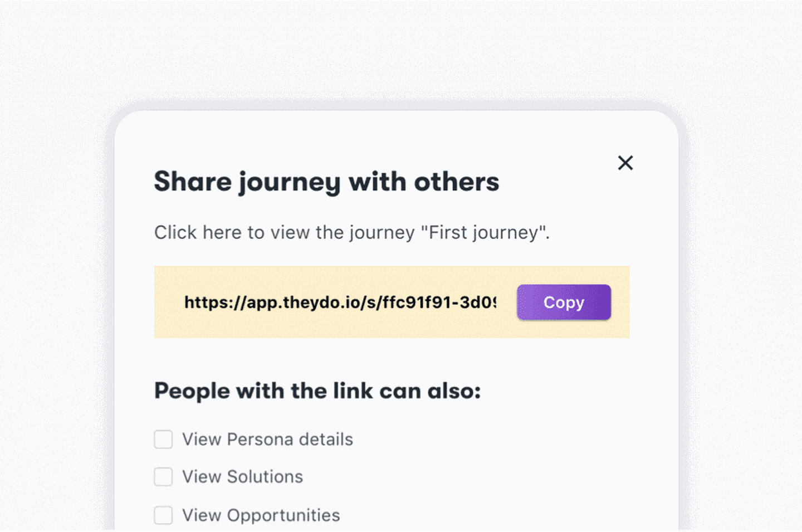Viewport: 802px width, 532px height.
Task: Dismiss the share dialog via X
Action: (x=625, y=163)
